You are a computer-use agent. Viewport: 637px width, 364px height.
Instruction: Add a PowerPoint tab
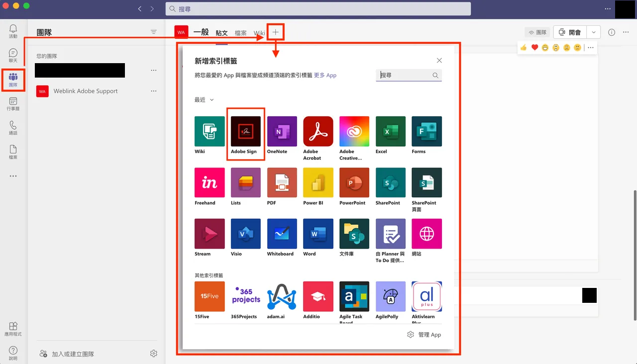tap(354, 182)
